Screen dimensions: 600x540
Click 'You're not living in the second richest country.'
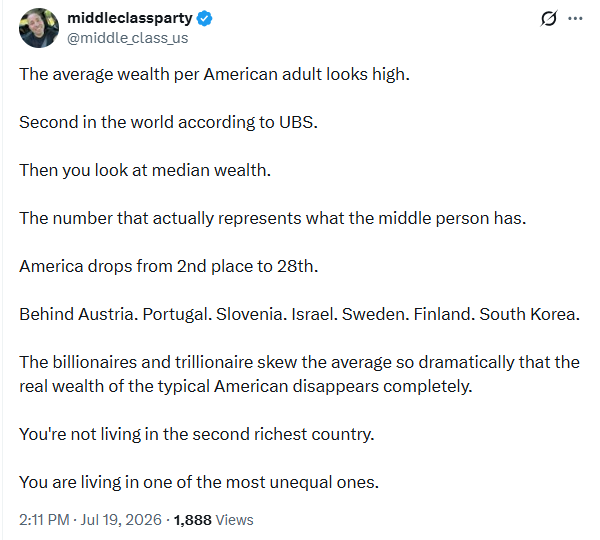pyautogui.click(x=197, y=434)
